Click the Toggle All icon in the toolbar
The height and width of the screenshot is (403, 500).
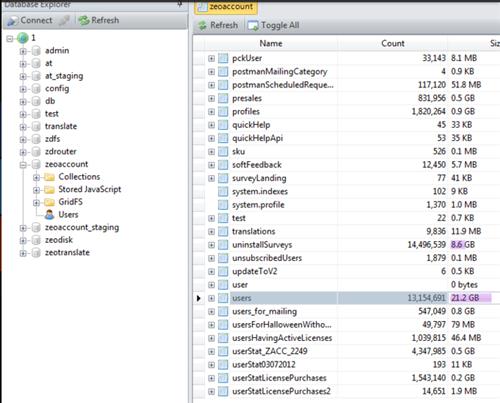[253, 25]
